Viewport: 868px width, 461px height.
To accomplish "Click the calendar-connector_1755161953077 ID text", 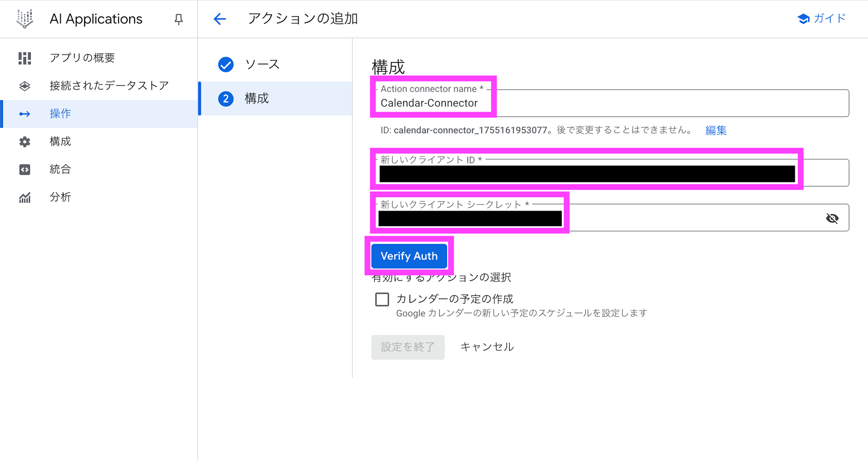I will [470, 131].
